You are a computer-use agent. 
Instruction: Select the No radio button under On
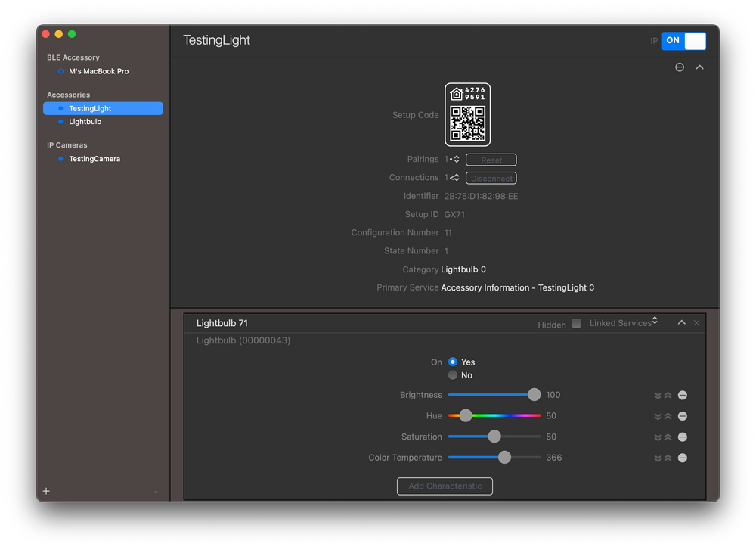tap(452, 374)
